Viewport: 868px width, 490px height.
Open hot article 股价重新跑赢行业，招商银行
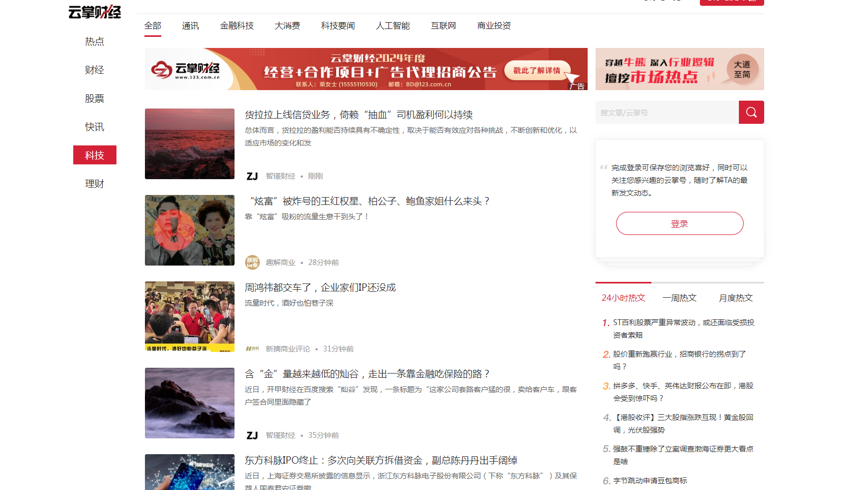tap(680, 360)
